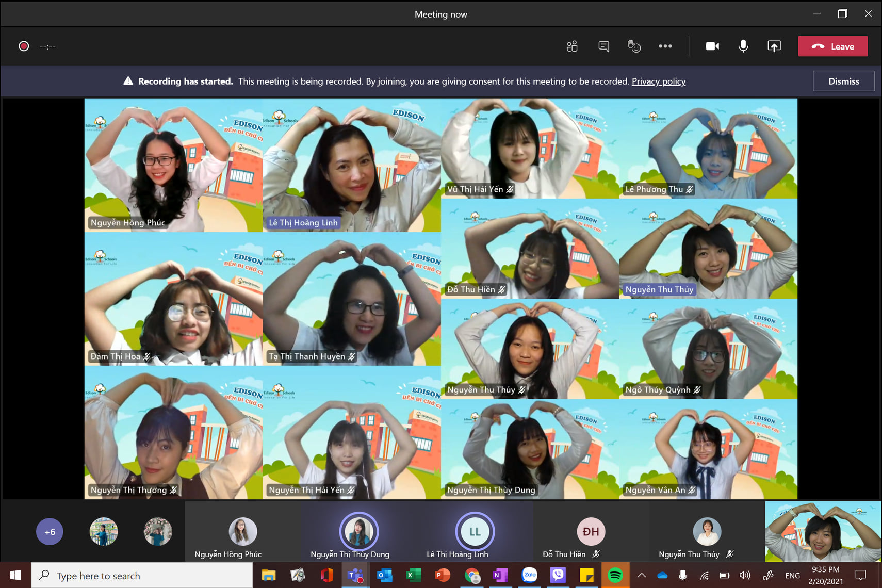Open the More actions ellipsis menu

665,46
